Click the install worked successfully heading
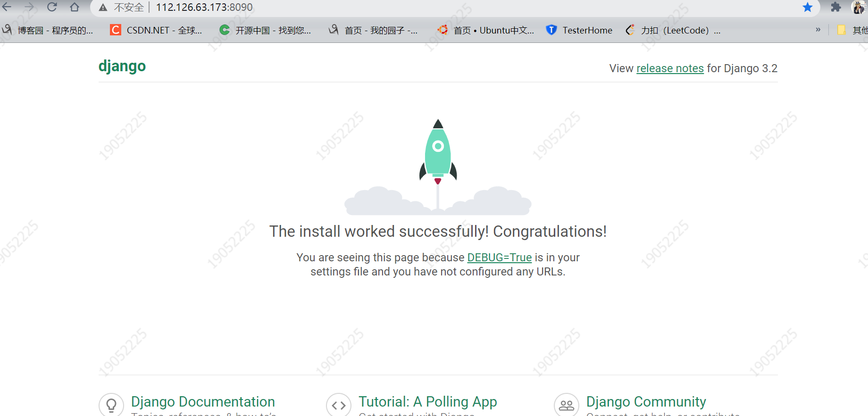Viewport: 868px width, 416px height. tap(438, 232)
